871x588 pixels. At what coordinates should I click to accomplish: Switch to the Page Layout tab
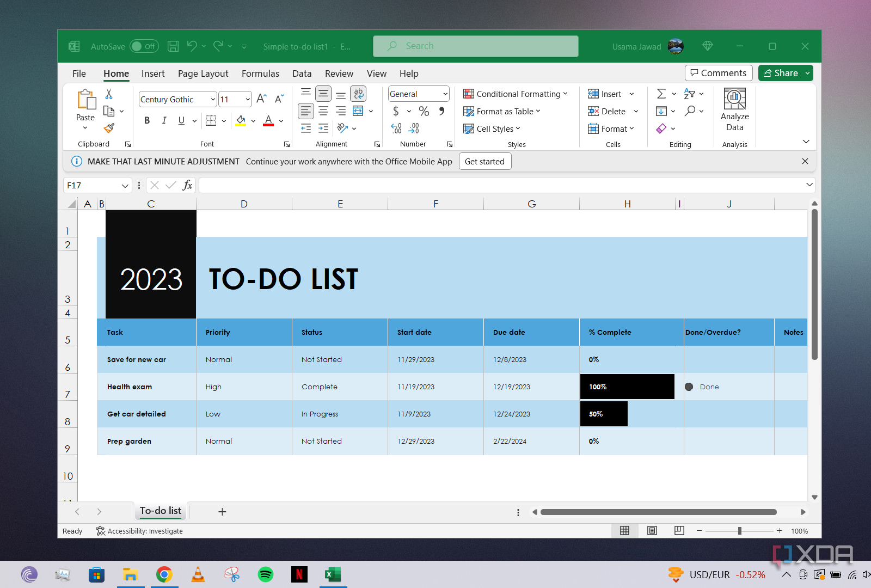(203, 73)
